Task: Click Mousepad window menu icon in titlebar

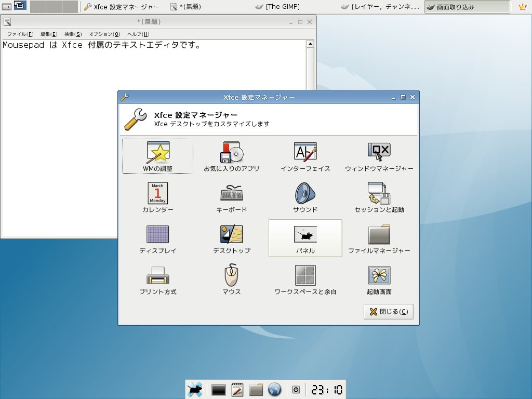Action: tap(7, 22)
